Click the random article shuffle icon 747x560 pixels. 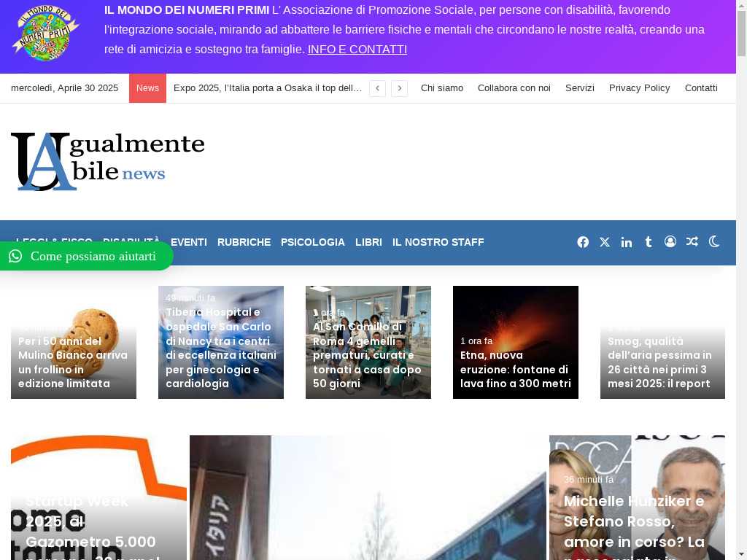pos(692,241)
